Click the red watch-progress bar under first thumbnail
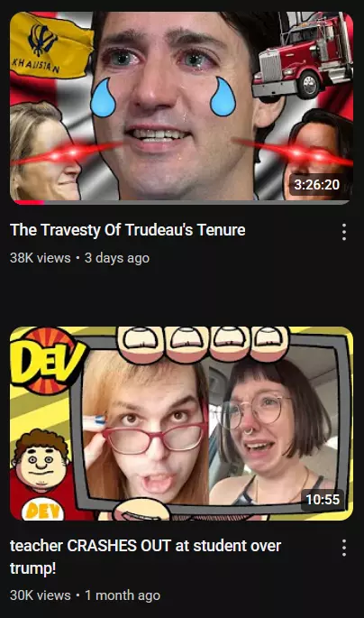The width and height of the screenshot is (364, 618). [x=27, y=203]
